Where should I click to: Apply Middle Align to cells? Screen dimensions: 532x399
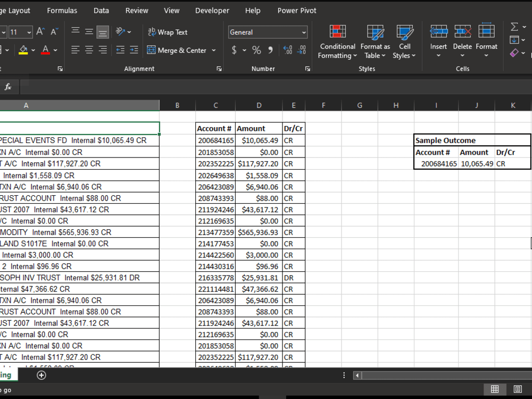click(x=89, y=31)
